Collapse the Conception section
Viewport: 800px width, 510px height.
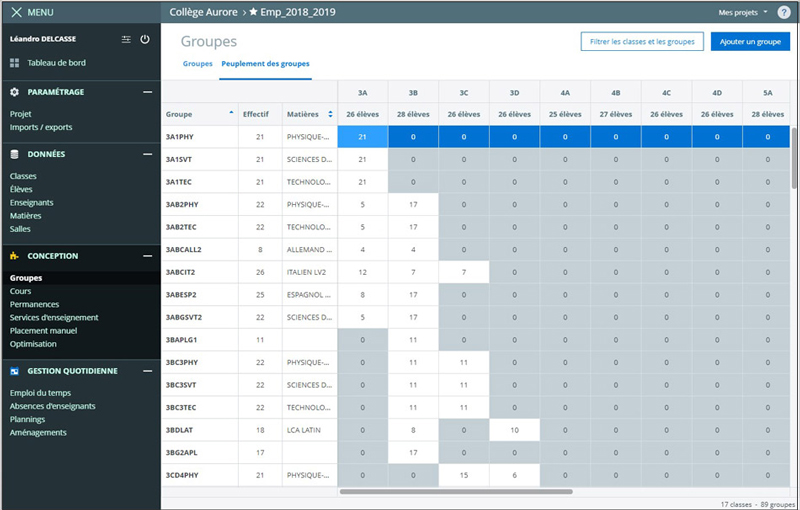[147, 256]
